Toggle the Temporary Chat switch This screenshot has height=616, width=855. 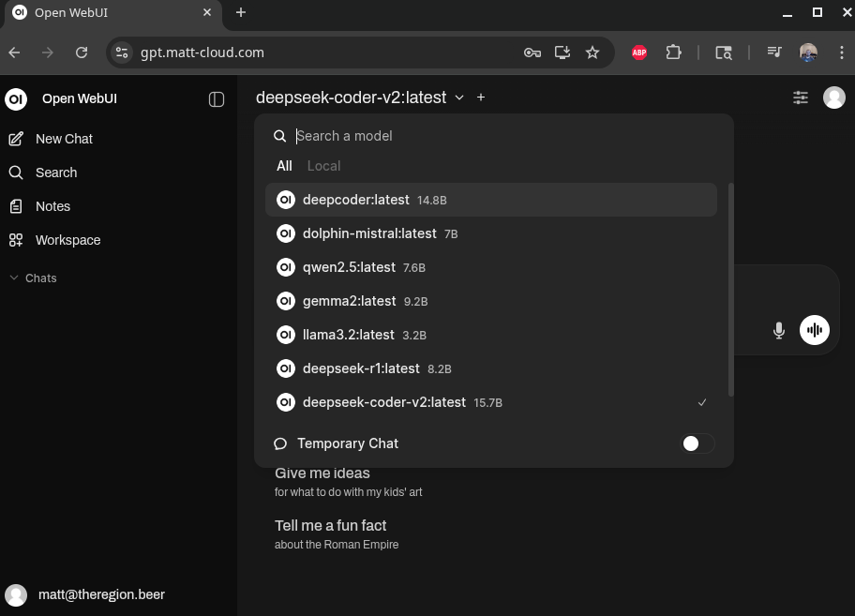tap(697, 443)
